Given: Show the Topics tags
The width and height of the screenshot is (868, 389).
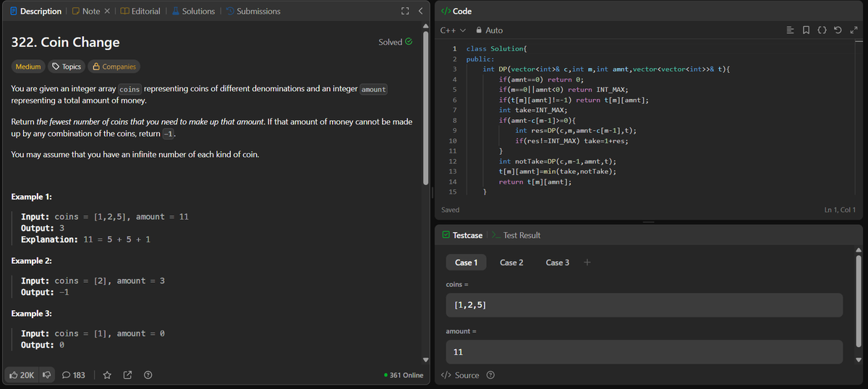Looking at the screenshot, I should click(65, 67).
